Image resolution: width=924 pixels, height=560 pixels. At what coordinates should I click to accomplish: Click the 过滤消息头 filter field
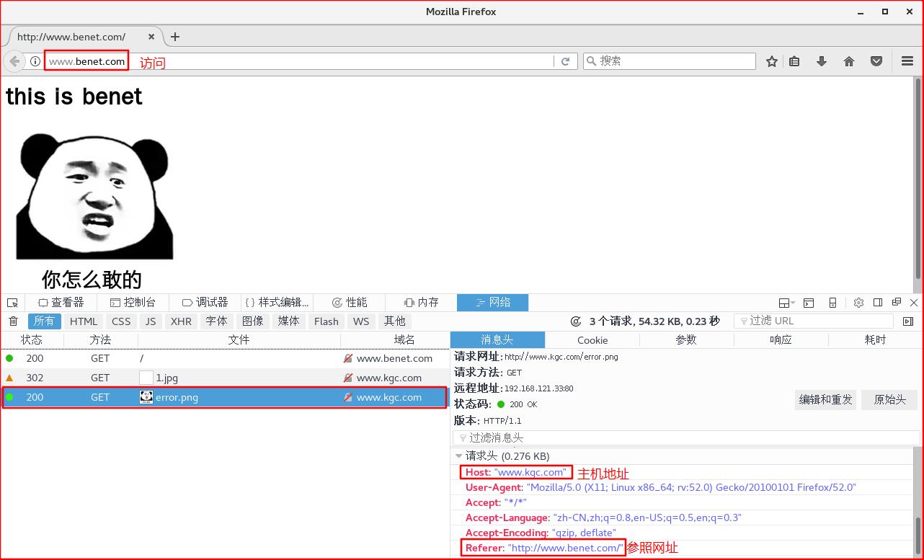(x=686, y=438)
